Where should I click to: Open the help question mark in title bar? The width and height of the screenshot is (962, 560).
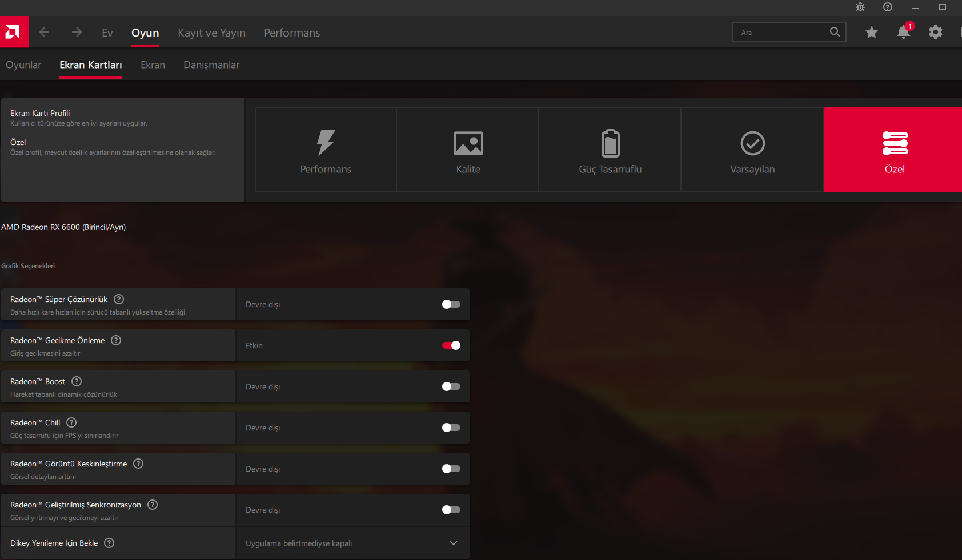[x=888, y=7]
